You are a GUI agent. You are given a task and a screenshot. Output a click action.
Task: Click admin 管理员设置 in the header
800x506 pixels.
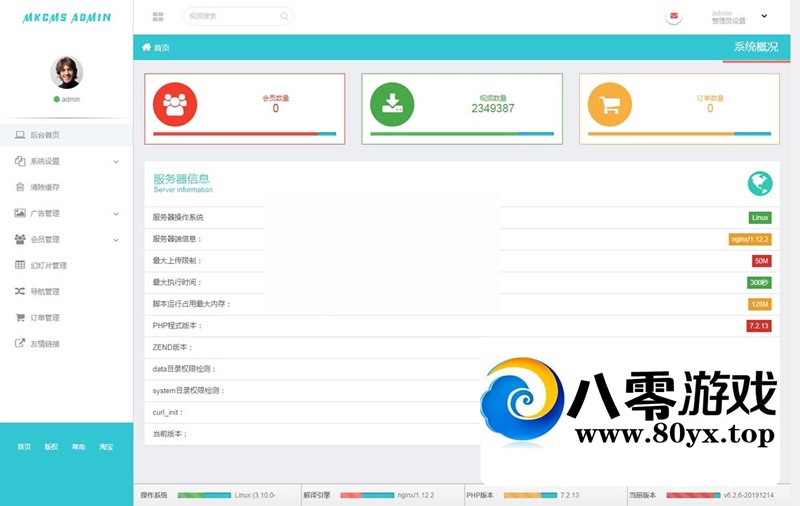coord(729,17)
